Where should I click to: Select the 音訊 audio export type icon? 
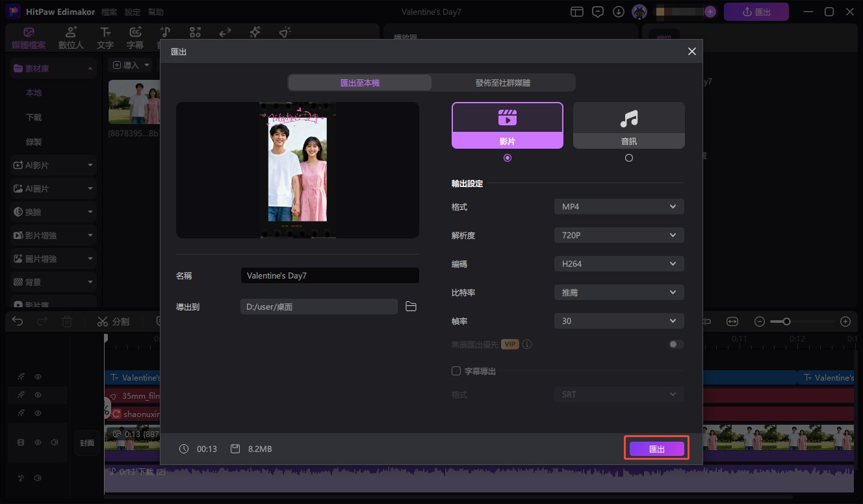[x=628, y=118]
